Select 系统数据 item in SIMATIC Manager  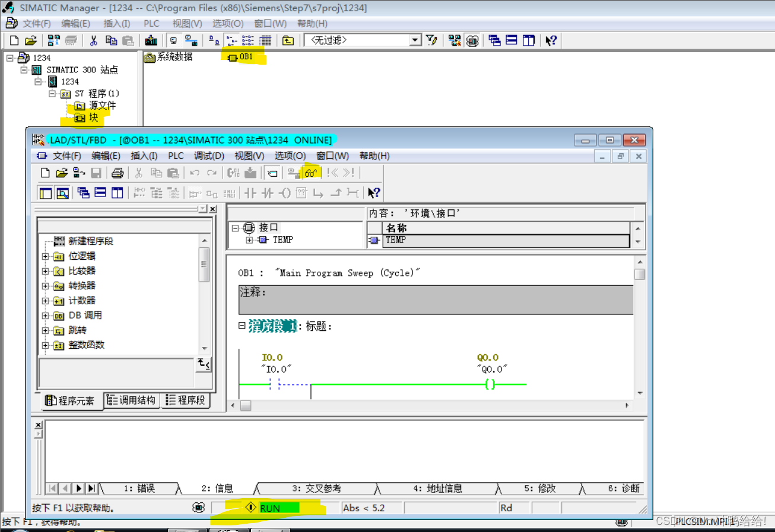[169, 57]
